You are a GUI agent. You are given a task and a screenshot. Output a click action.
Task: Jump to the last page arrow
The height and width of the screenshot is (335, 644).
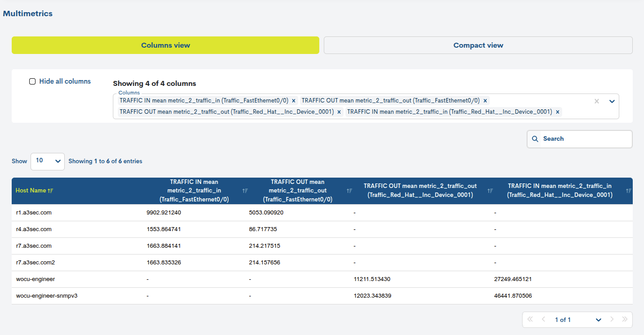(x=625, y=320)
